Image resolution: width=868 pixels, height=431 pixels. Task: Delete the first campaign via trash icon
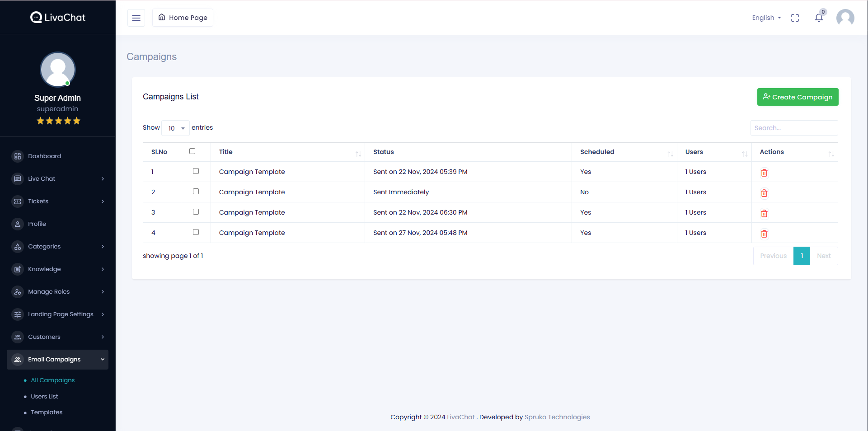(764, 173)
